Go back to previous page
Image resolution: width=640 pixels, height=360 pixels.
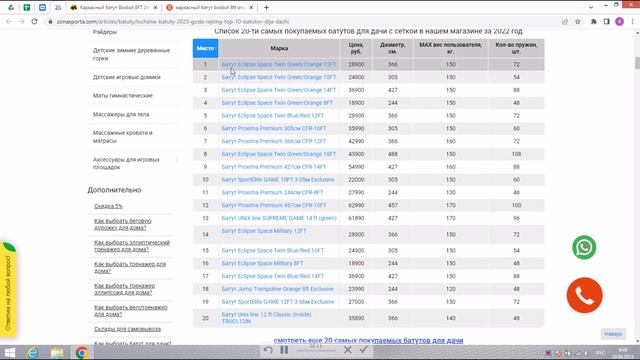point(9,21)
